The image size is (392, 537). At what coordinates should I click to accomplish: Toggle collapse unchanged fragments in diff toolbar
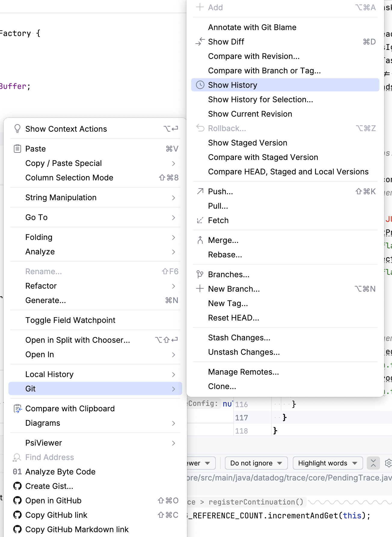tap(373, 463)
